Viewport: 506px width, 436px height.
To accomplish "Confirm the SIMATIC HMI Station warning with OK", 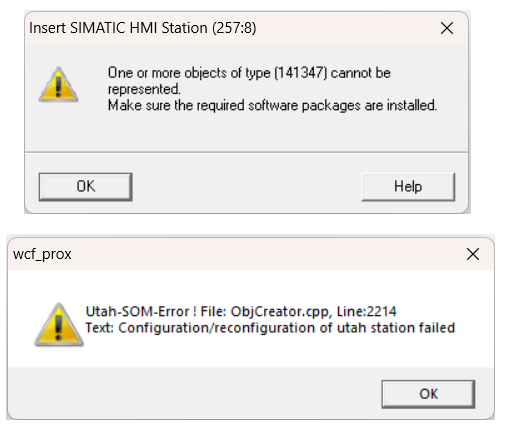I will pos(86,187).
